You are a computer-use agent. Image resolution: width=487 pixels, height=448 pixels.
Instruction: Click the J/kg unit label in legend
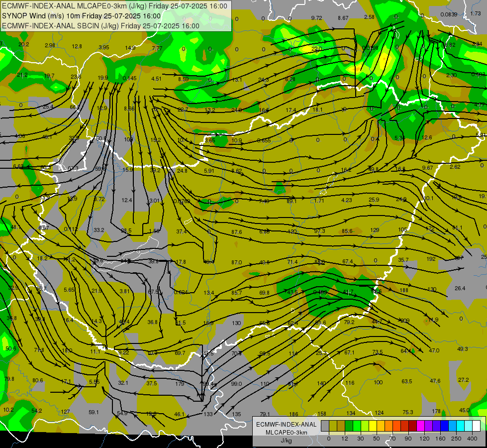pyautogui.click(x=286, y=441)
